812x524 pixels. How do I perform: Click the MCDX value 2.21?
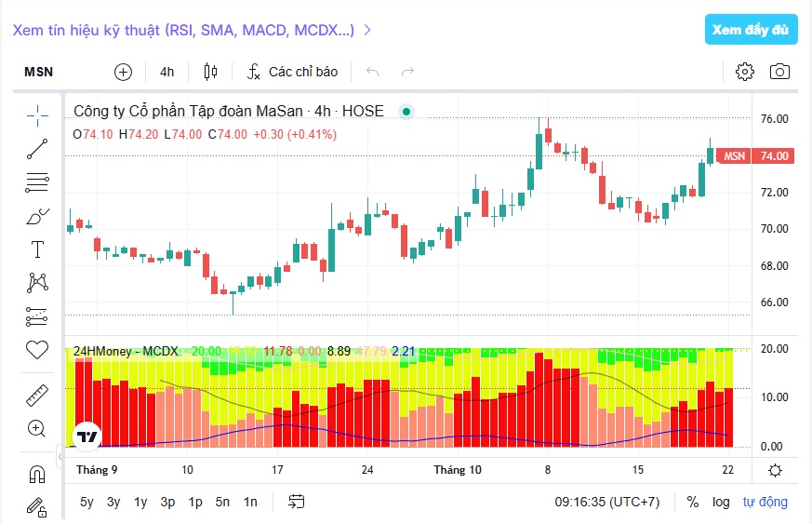pos(404,352)
